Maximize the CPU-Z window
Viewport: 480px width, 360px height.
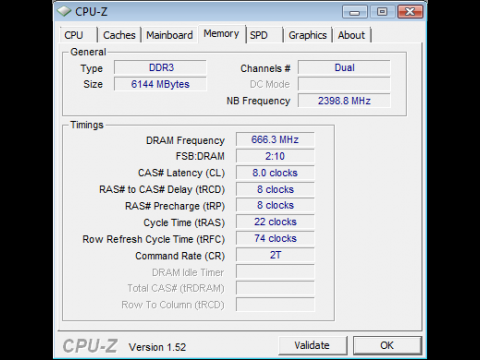click(382, 12)
